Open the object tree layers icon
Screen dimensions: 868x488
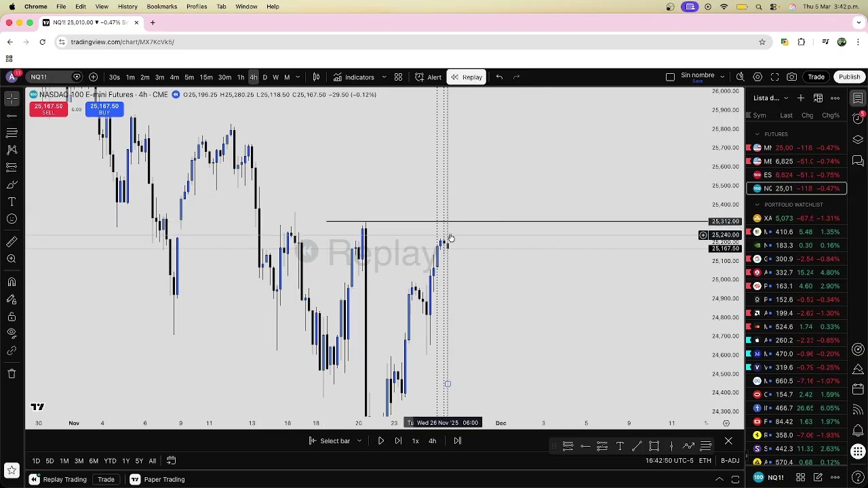[858, 140]
